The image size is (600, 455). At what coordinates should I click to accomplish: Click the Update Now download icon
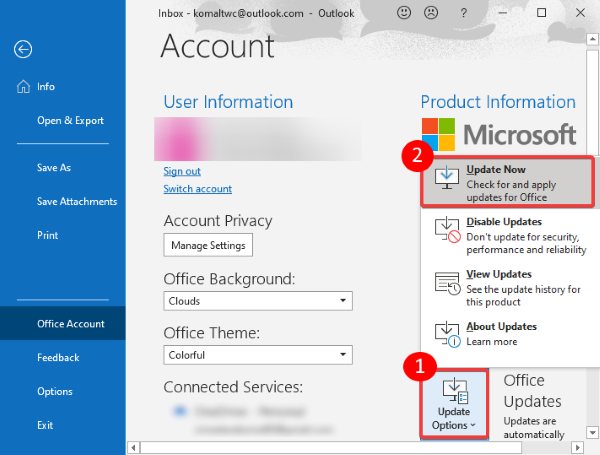click(x=448, y=179)
